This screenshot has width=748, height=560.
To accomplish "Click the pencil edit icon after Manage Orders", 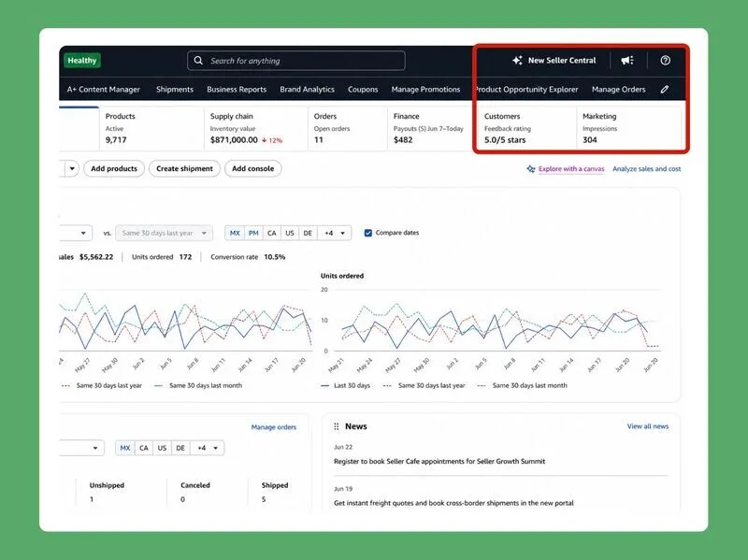I will [x=665, y=89].
